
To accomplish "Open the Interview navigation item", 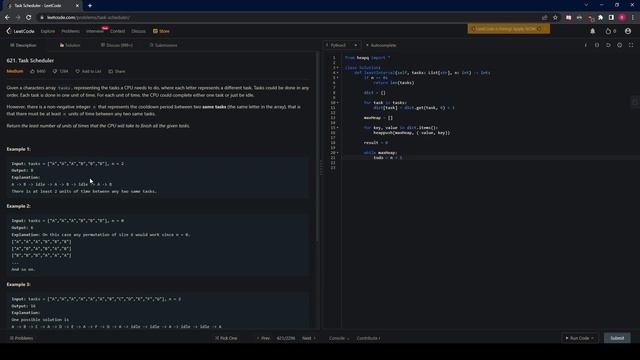I will click(x=95, y=31).
